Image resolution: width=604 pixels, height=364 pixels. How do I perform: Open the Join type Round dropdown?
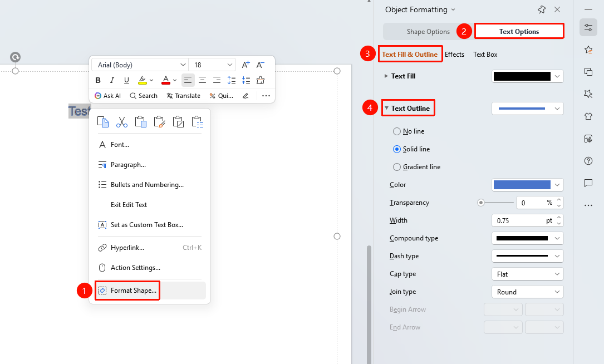[527, 292]
